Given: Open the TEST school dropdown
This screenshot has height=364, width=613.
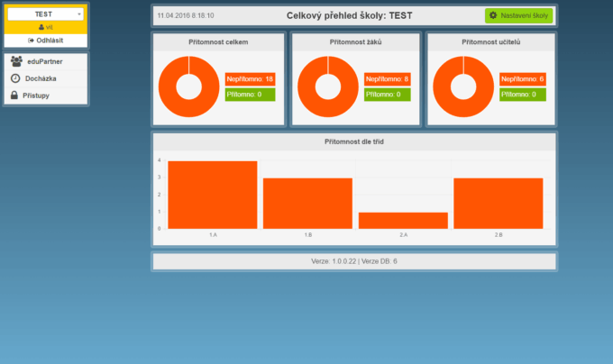Looking at the screenshot, I should pyautogui.click(x=44, y=14).
